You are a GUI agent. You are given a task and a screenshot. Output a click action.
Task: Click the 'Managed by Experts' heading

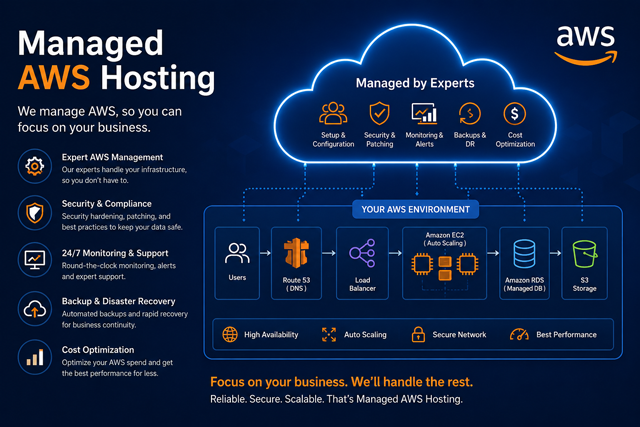[x=415, y=83]
